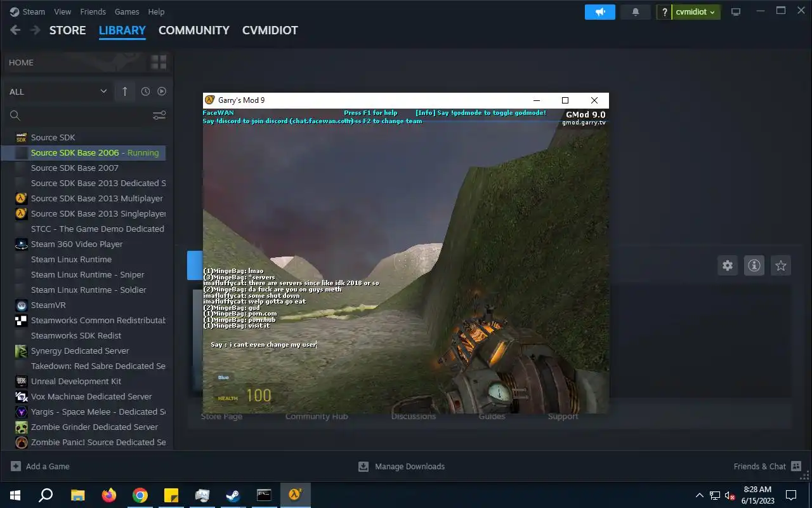Screen dimensions: 812x508
Task: Select SteamVR in the list
Action: click(84, 305)
